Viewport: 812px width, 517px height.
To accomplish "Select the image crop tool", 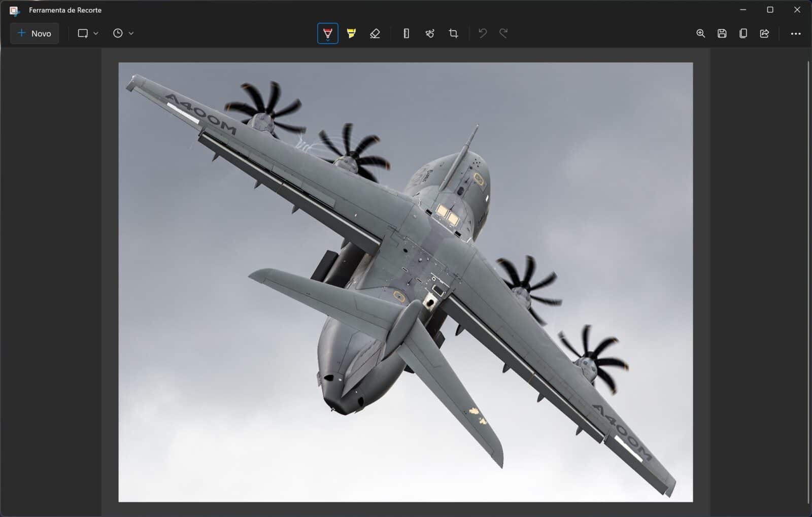I will pyautogui.click(x=453, y=33).
